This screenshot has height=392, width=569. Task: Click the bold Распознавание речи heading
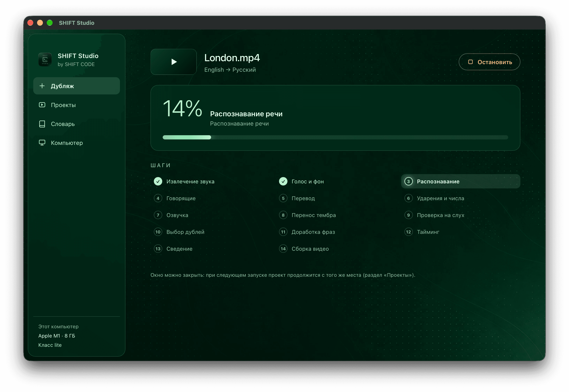[x=246, y=114]
